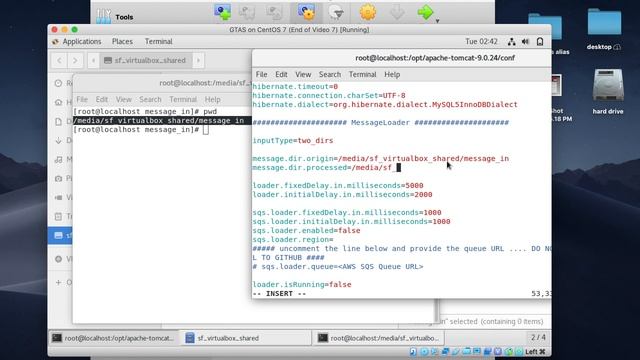This screenshot has height=360, width=640.
Task: Click the highlighted /media/sf_virtualbox_shared/message_in output line
Action: coord(162,120)
